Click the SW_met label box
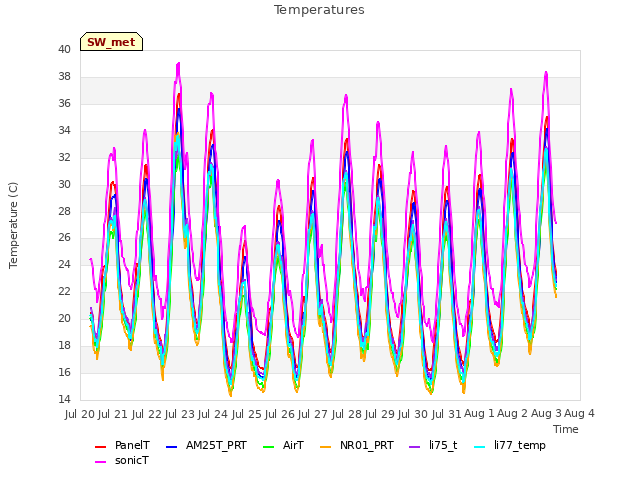Screen dimensions: 640x480 tap(111, 42)
